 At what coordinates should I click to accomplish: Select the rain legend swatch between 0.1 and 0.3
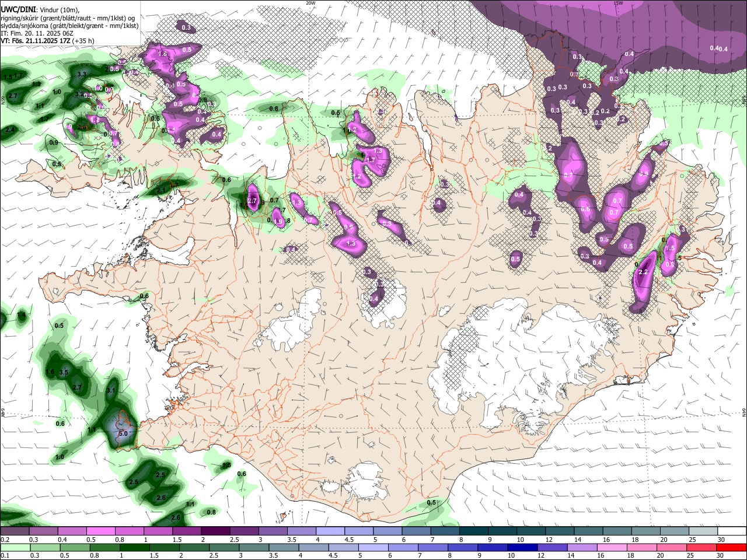15,547
